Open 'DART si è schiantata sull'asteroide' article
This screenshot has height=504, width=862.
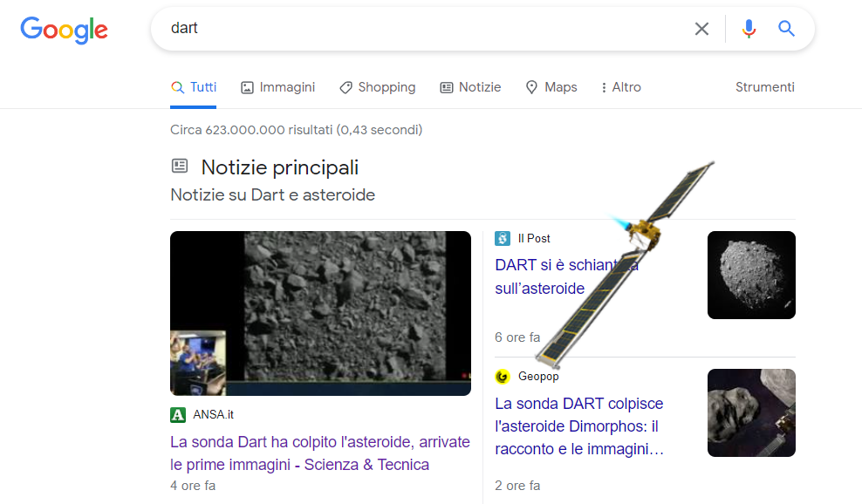click(566, 276)
